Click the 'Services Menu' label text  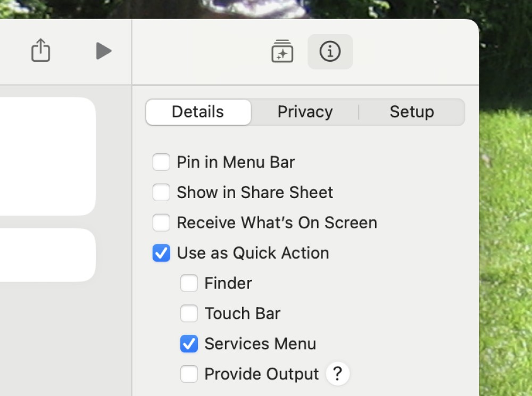pos(260,344)
